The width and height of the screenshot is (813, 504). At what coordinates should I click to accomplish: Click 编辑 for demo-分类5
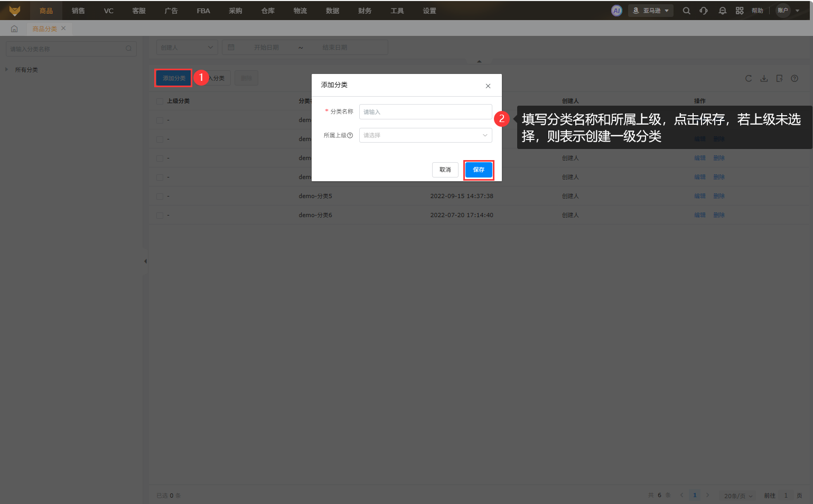[700, 196]
